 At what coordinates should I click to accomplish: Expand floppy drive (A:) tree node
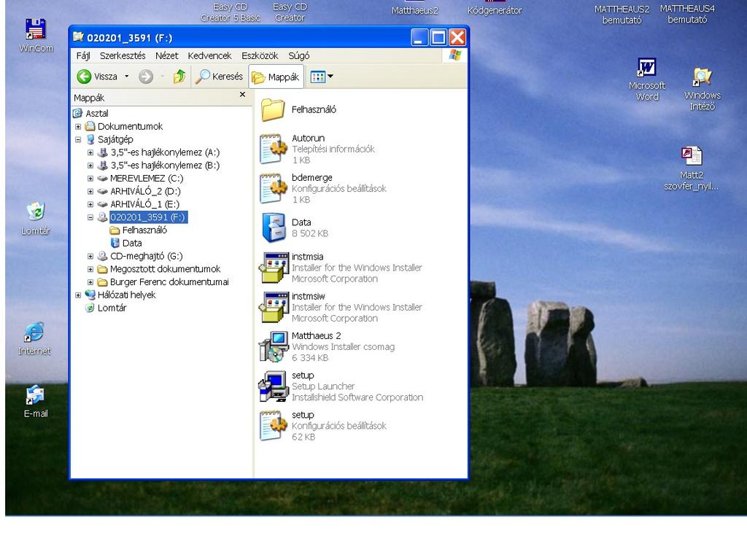[90, 152]
